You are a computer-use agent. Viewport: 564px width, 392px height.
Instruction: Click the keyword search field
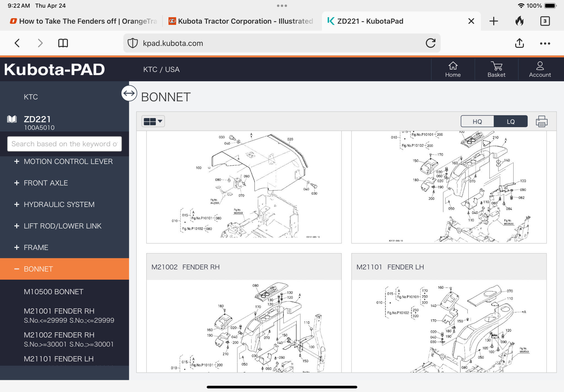point(64,144)
